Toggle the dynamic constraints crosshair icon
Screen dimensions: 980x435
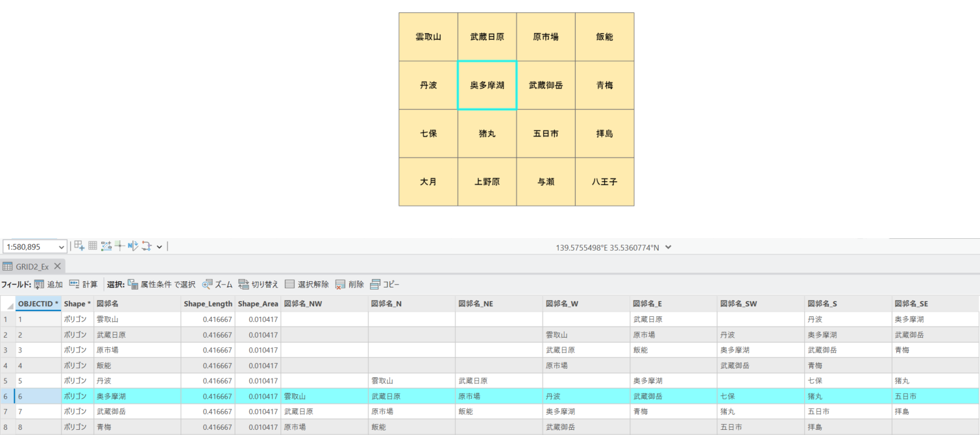[119, 246]
